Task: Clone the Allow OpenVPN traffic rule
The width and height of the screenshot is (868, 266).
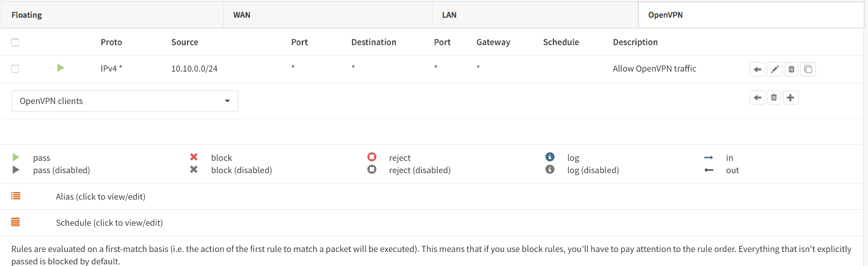Action: point(808,69)
